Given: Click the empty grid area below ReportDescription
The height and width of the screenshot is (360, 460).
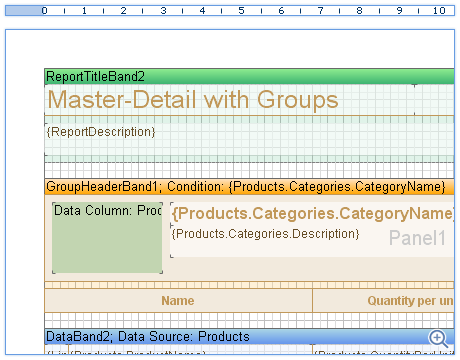Looking at the screenshot, I should [x=249, y=170].
